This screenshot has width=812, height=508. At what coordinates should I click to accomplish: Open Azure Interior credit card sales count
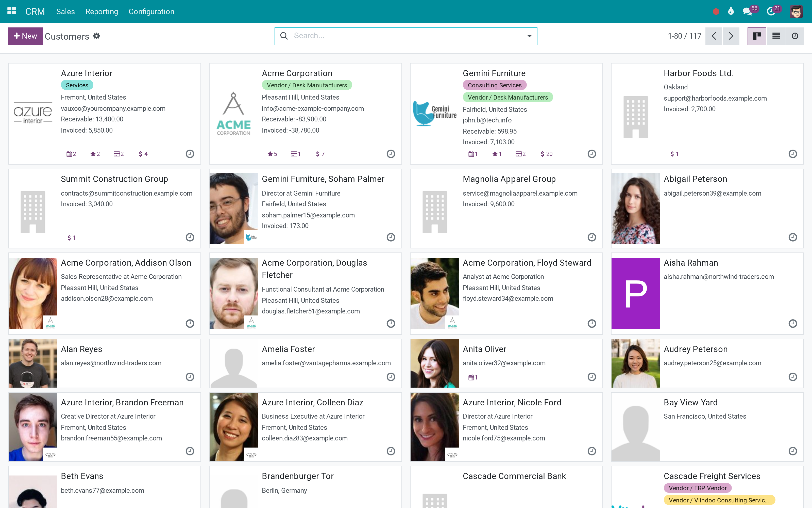[119, 154]
